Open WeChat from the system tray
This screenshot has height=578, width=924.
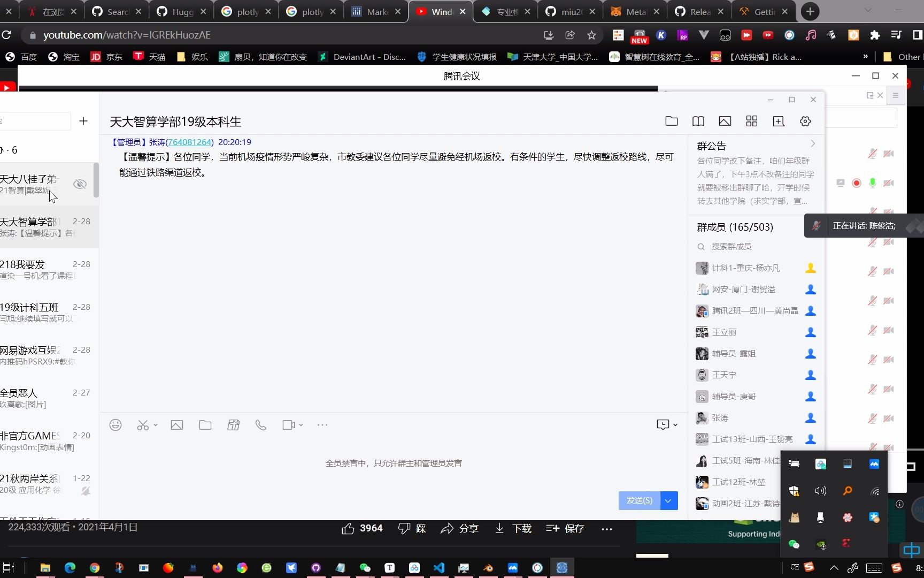point(794,544)
